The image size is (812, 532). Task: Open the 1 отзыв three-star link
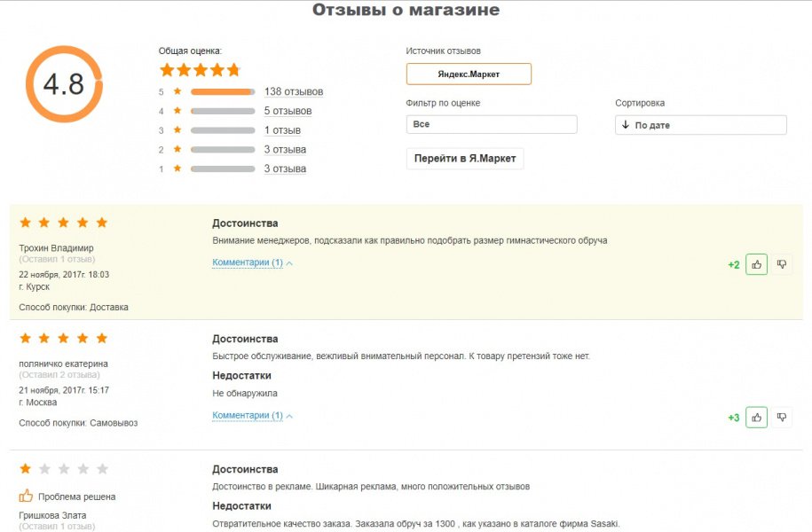(282, 129)
